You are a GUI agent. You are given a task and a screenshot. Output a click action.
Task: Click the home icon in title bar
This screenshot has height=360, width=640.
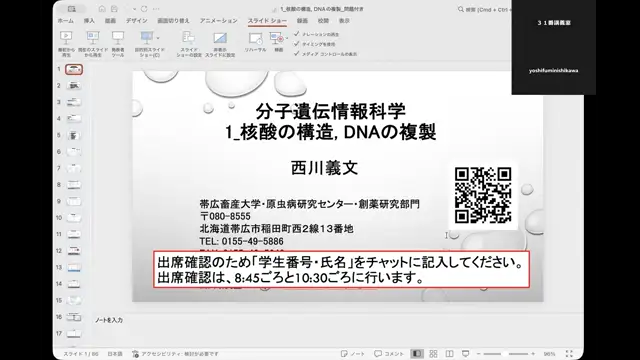coord(102,9)
